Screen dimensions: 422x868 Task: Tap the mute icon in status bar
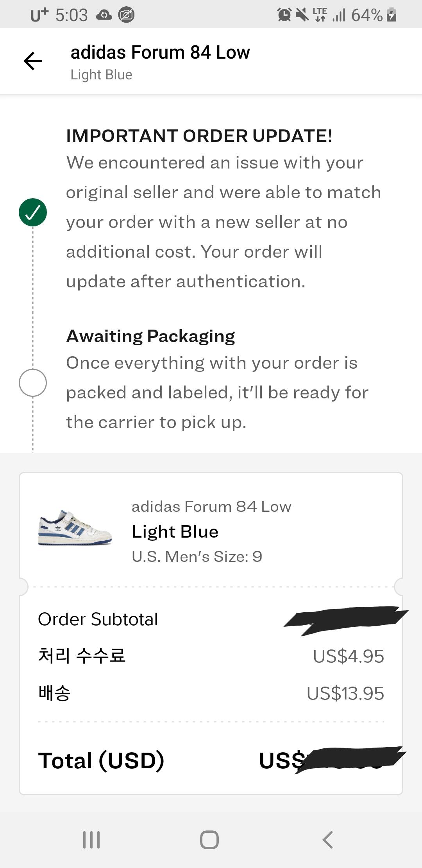coord(302,15)
